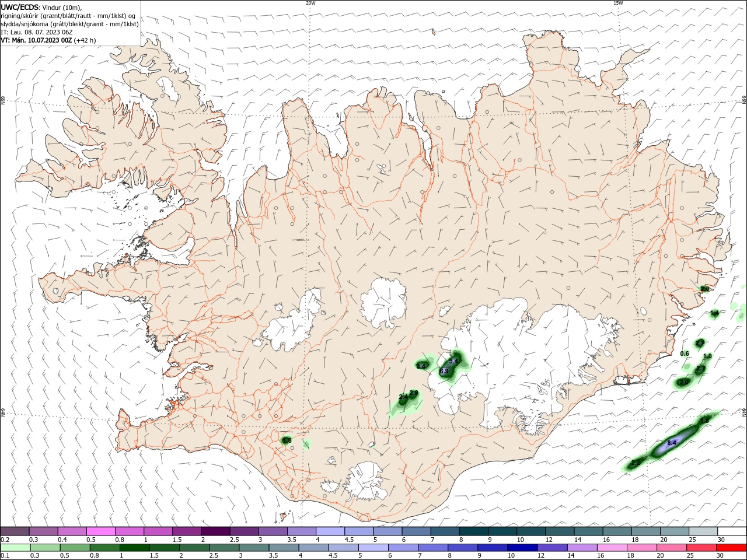Click the 15W longitude label
747x560 pixels.
[618, 3]
